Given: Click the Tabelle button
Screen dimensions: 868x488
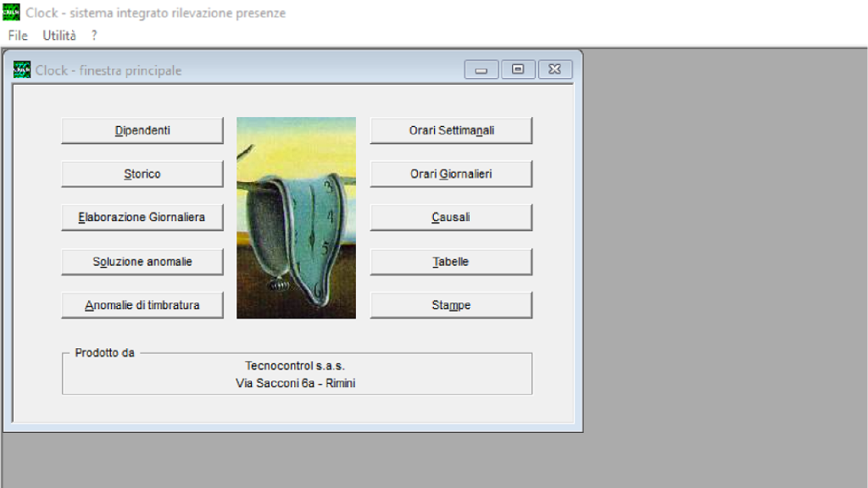Looking at the screenshot, I should point(451,262).
